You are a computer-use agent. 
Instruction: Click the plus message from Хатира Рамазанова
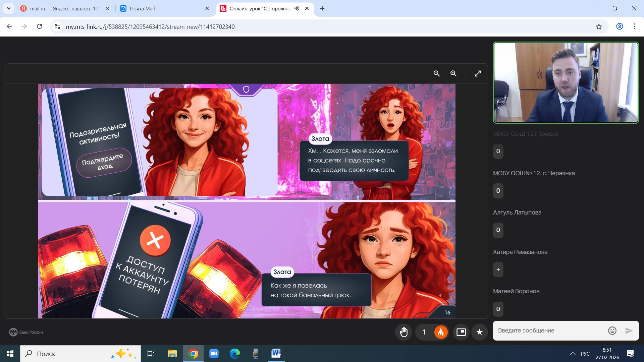click(498, 269)
